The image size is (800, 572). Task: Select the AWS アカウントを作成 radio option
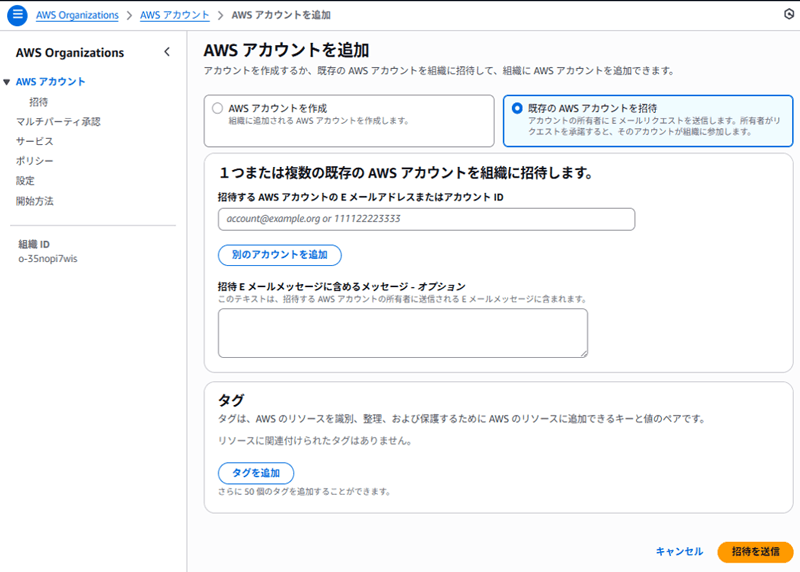click(217, 108)
